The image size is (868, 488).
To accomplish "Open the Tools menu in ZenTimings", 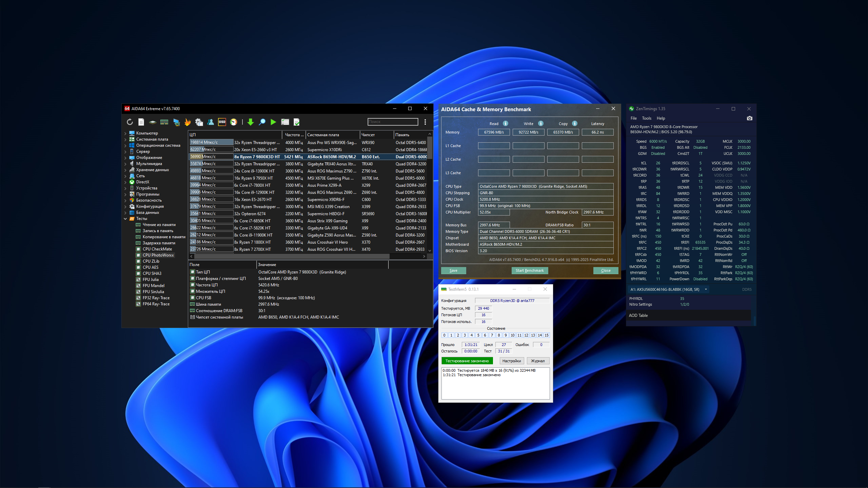I will (646, 118).
